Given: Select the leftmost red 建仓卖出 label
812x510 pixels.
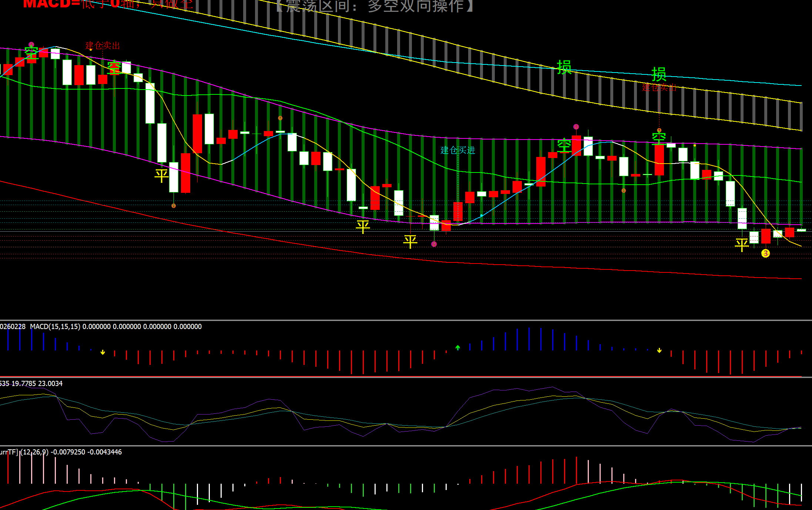Looking at the screenshot, I should (x=103, y=46).
